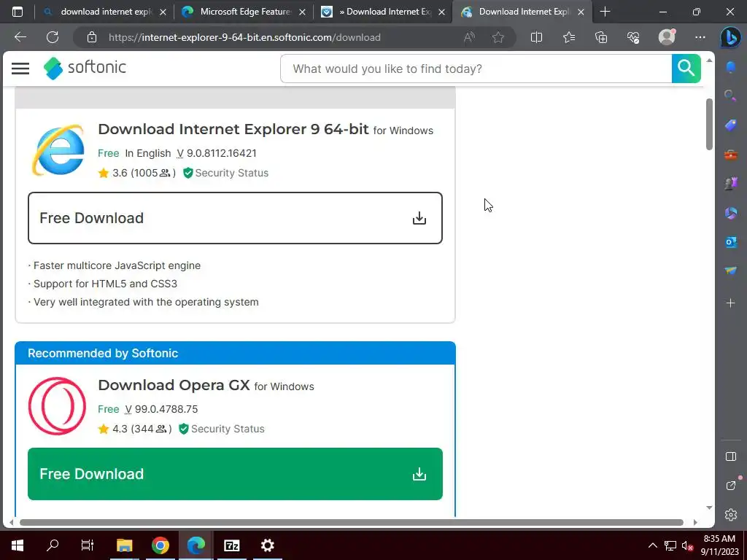Viewport: 747px width, 560px height.
Task: Open Edge Settings and more ellipsis menu
Action: click(x=700, y=37)
